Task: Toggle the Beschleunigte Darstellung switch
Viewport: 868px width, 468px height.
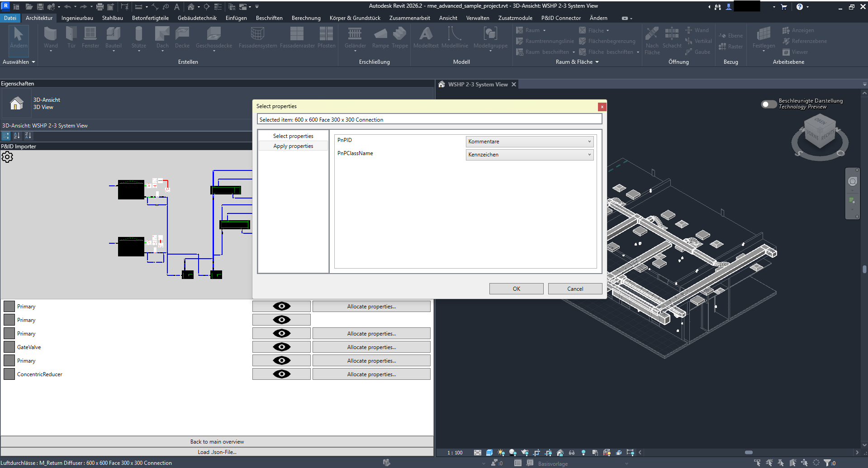Action: coord(768,104)
